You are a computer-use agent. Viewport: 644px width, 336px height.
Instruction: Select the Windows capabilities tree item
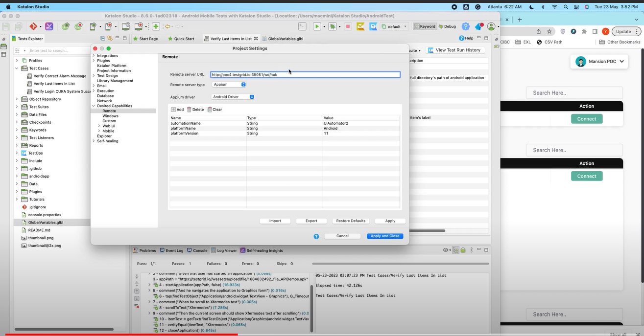point(110,116)
